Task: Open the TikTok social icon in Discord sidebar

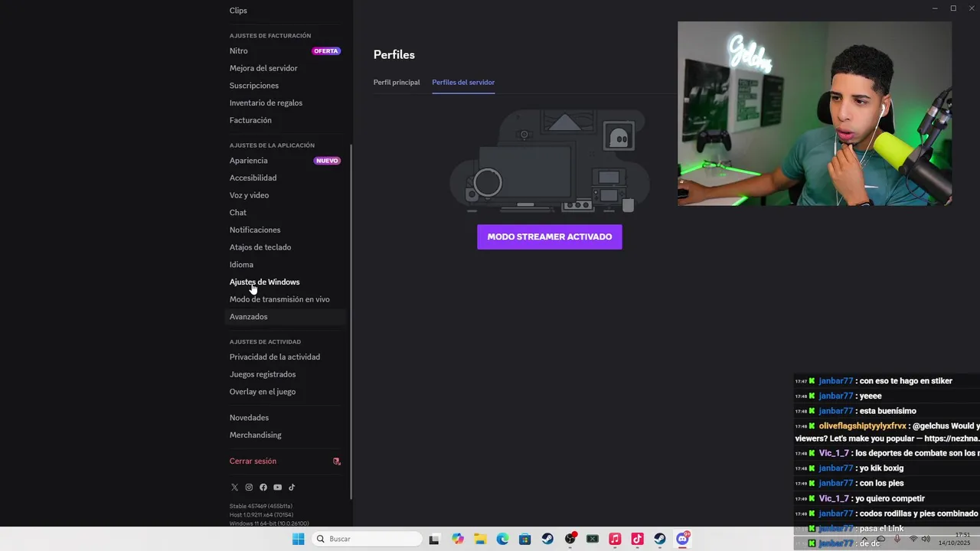Action: [292, 487]
